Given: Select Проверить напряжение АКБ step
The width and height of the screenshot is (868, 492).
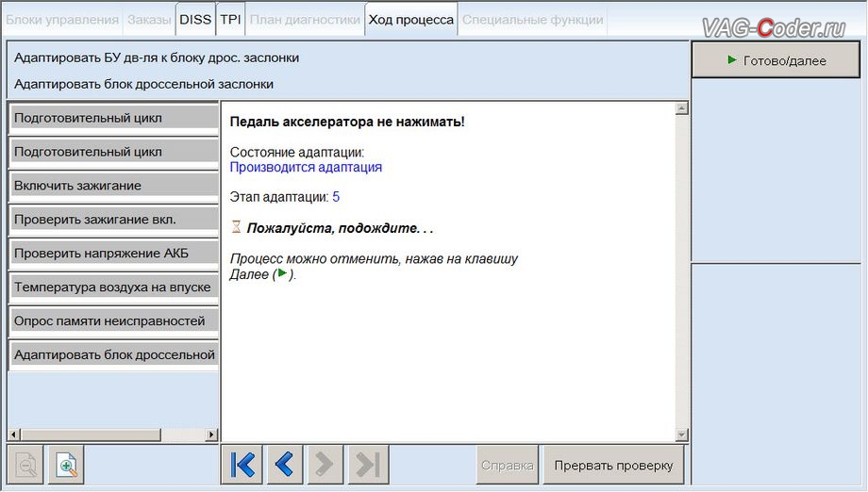Looking at the screenshot, I should [112, 254].
